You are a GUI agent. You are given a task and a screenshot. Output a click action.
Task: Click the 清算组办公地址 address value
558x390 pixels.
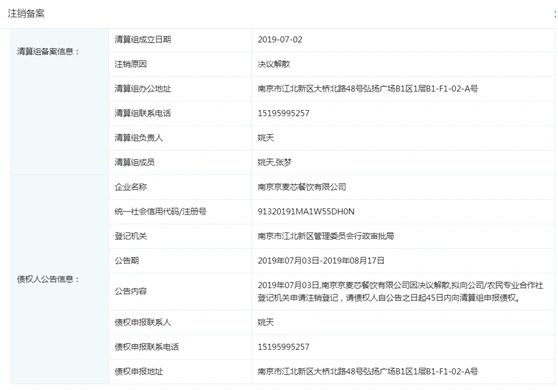pyautogui.click(x=368, y=89)
